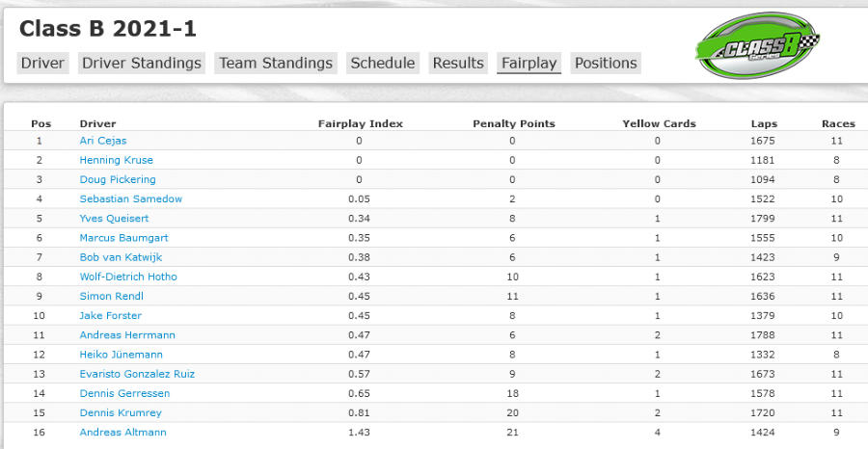Viewport: 868px width, 449px height.
Task: Open the Positions tab
Action: pos(606,63)
